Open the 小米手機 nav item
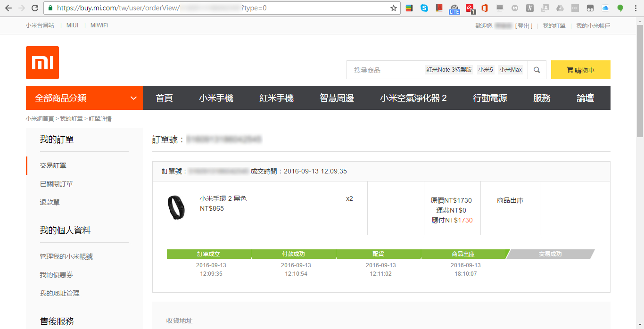This screenshot has width=644, height=329. (x=216, y=98)
